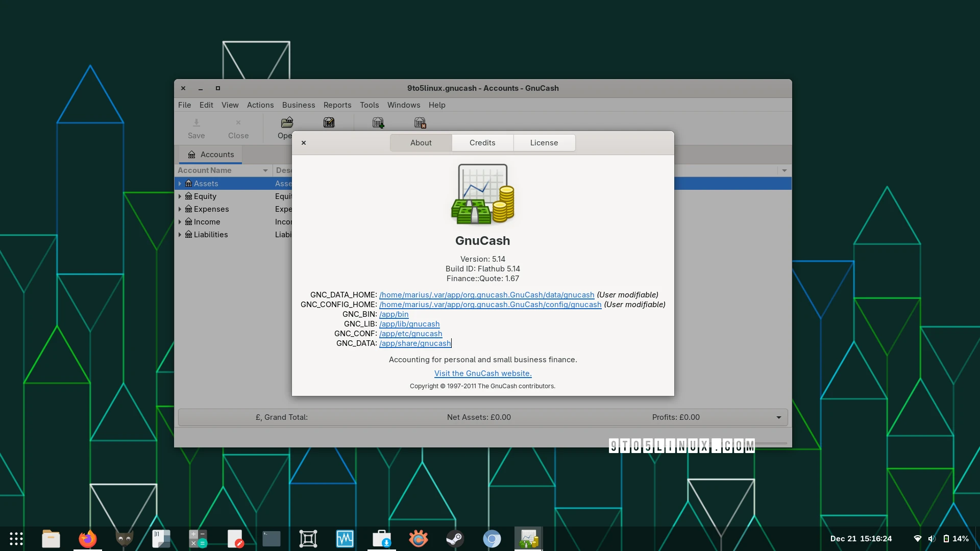Click the Delete Account toolbar icon
The image size is (980, 551).
coord(420,122)
